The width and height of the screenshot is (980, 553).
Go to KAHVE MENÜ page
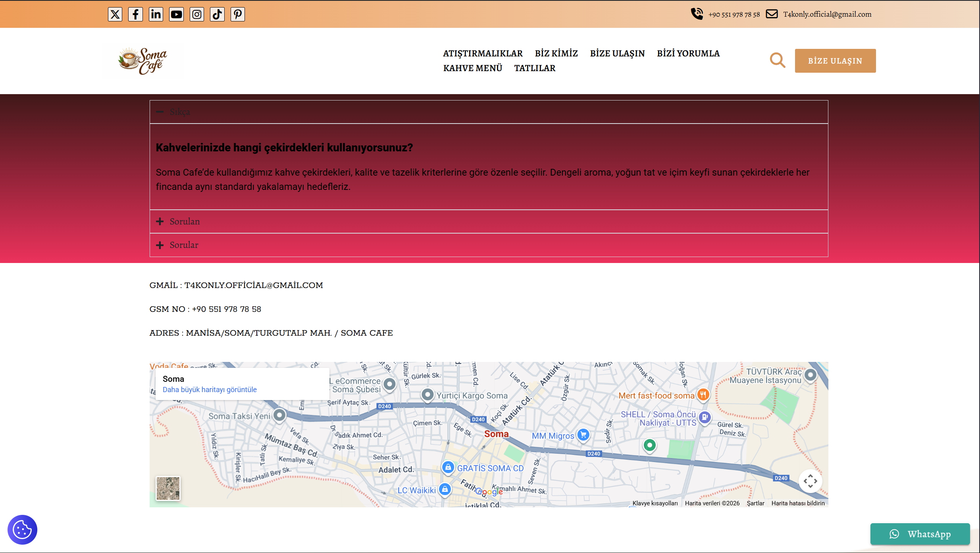[472, 68]
